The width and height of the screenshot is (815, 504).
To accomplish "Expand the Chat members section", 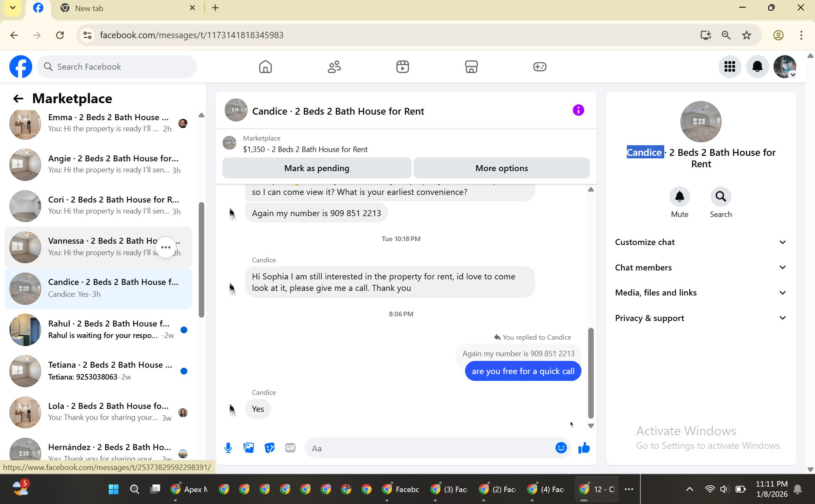I will click(x=701, y=267).
